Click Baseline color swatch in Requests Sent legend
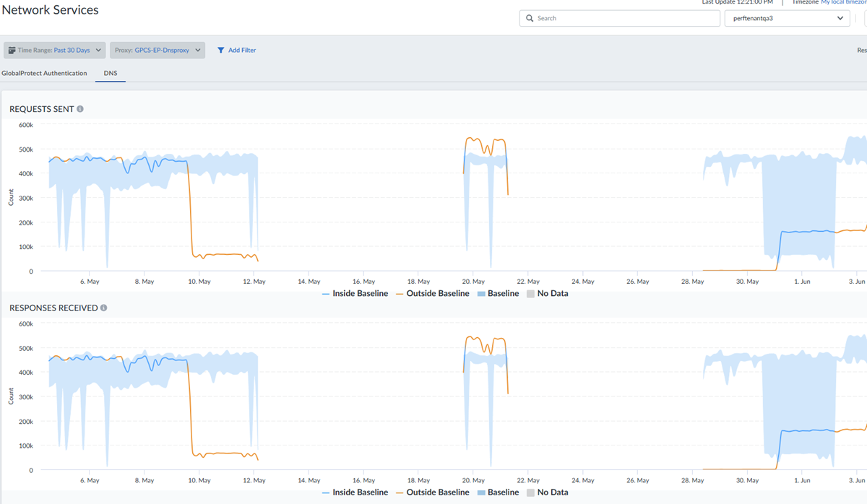Image resolution: width=867 pixels, height=504 pixels. coord(480,294)
